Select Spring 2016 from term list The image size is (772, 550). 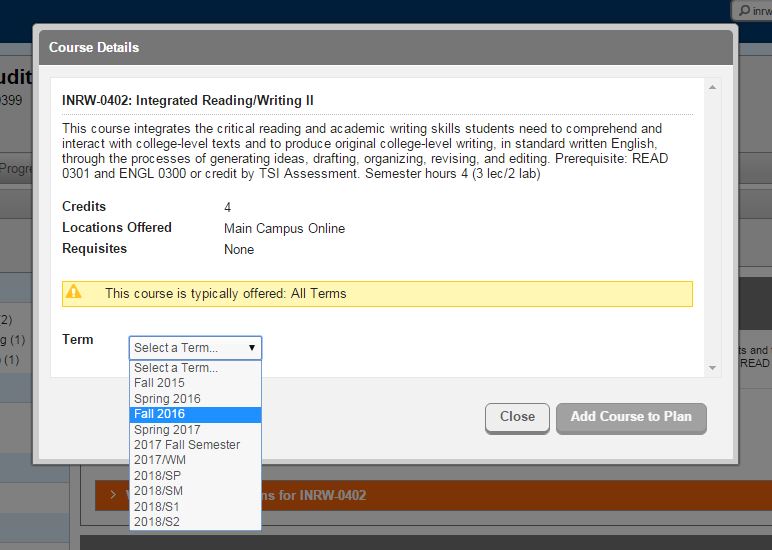coord(195,398)
